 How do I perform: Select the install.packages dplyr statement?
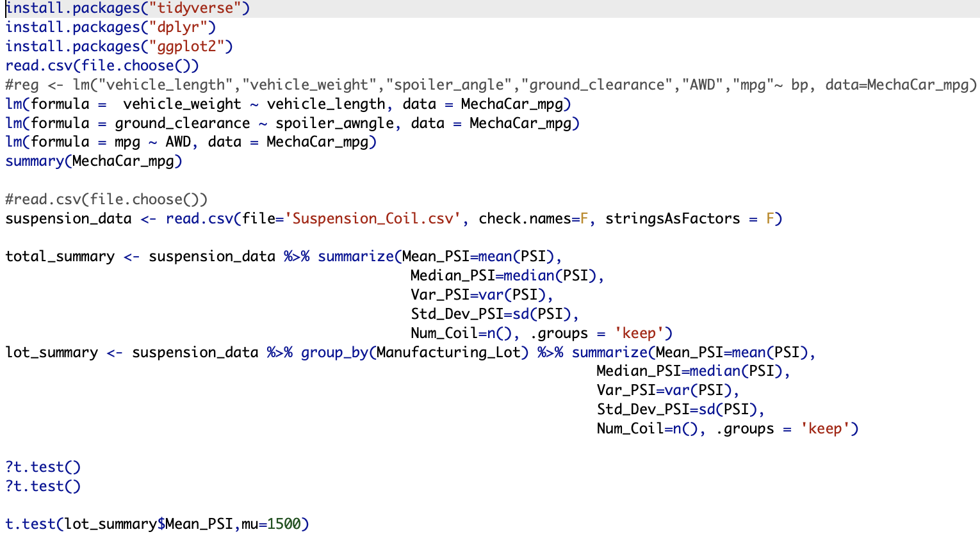pyautogui.click(x=109, y=27)
